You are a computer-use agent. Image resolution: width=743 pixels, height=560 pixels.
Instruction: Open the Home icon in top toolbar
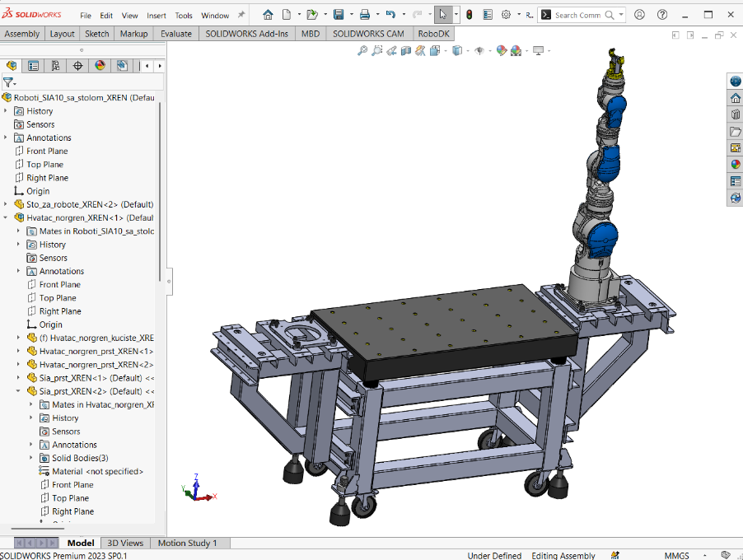tap(268, 15)
